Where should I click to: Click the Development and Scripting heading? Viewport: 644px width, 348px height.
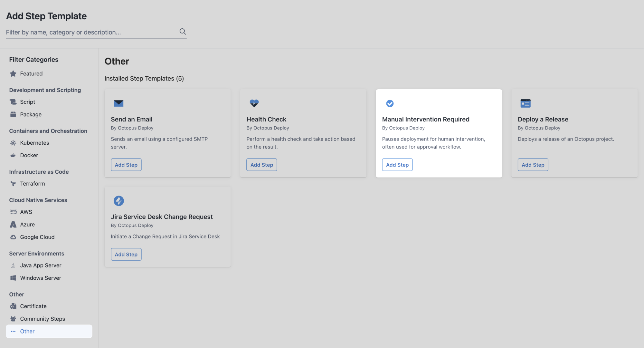tap(45, 90)
